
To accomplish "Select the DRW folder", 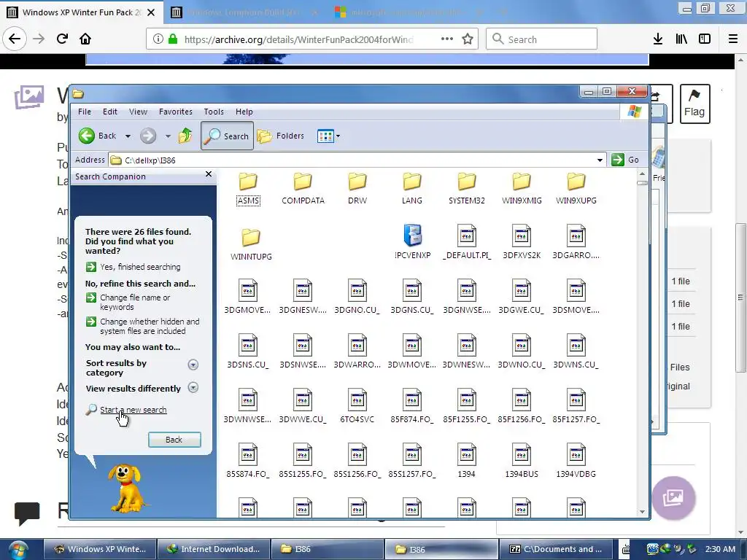I will 357,189.
